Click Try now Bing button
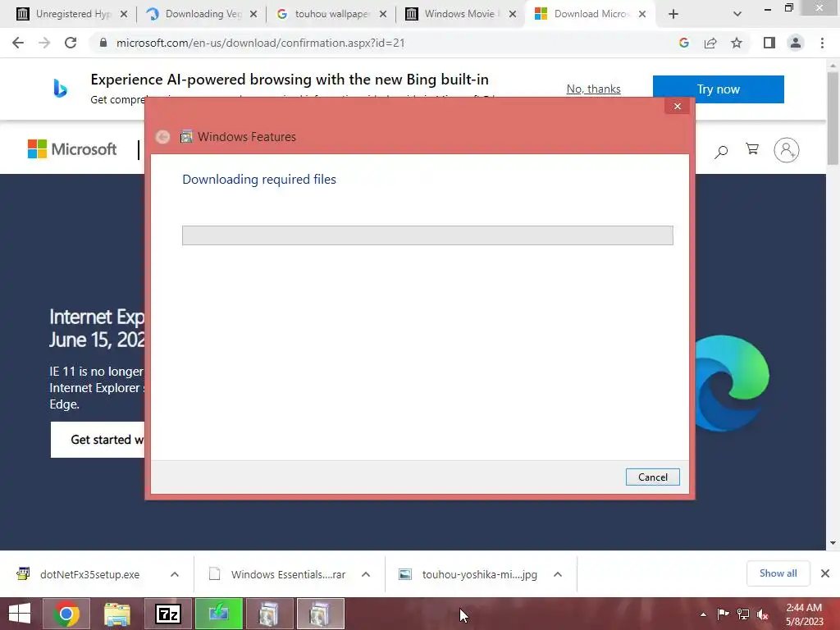 click(x=718, y=89)
